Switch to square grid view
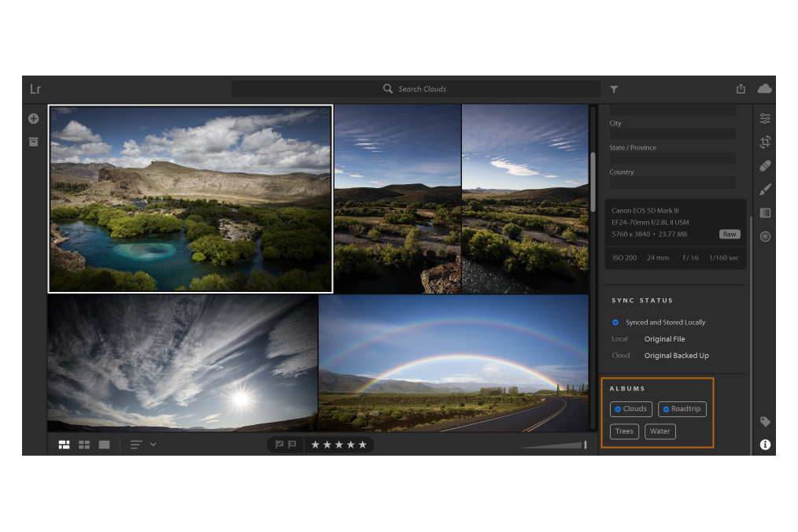The height and width of the screenshot is (532, 798). 83,444
